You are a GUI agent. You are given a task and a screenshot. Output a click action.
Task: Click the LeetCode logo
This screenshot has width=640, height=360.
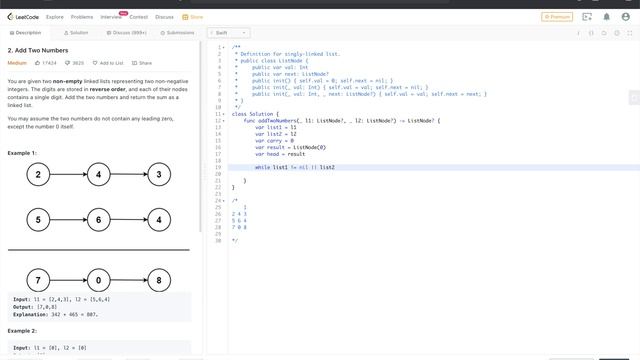click(x=23, y=17)
